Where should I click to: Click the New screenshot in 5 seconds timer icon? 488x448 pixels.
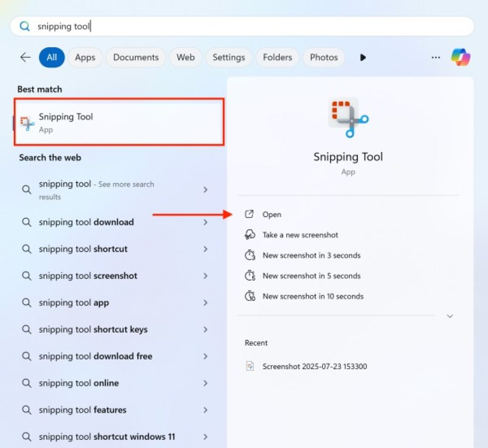point(250,276)
